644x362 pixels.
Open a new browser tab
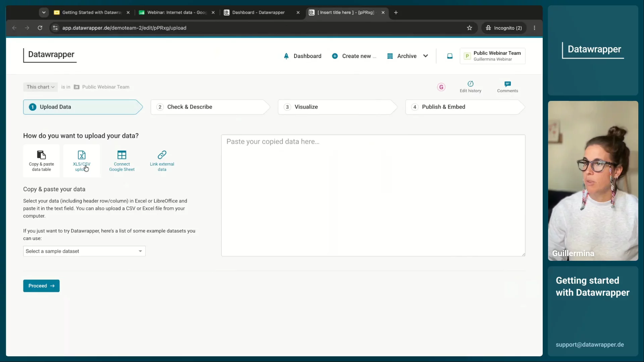(x=396, y=12)
